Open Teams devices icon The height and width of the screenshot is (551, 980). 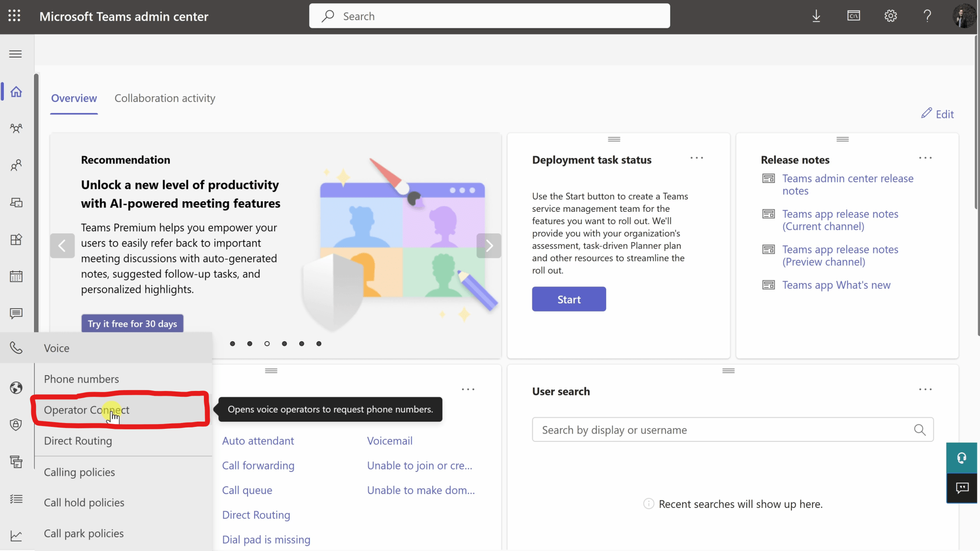(16, 202)
